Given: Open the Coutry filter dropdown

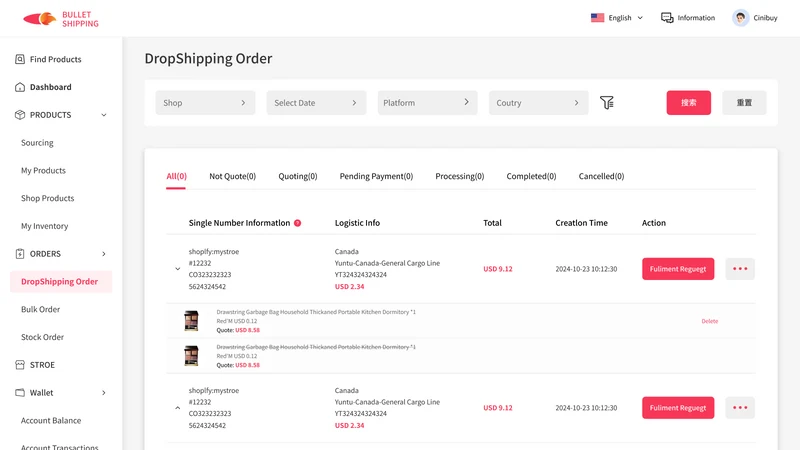Looking at the screenshot, I should tap(538, 103).
